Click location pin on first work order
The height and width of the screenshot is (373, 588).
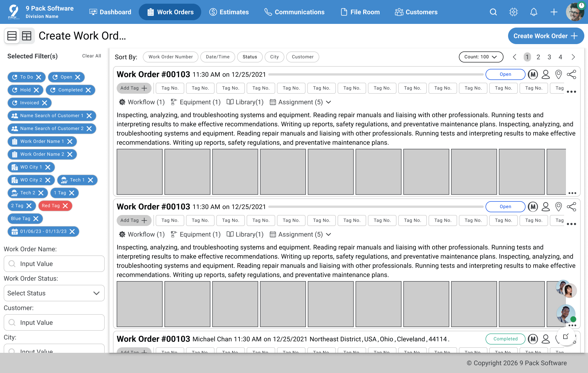559,74
